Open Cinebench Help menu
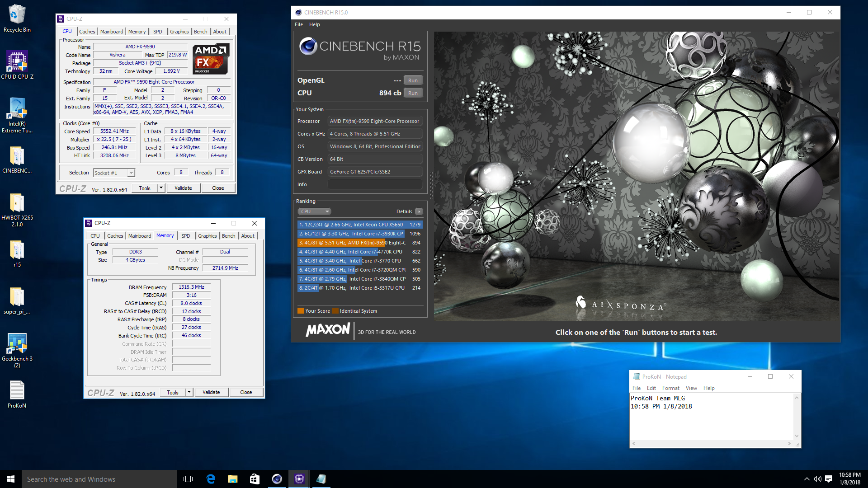Viewport: 868px width, 488px height. 315,24
